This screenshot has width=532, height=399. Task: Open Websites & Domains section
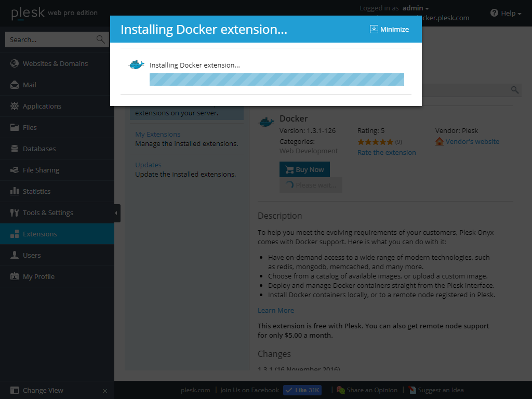[57, 63]
